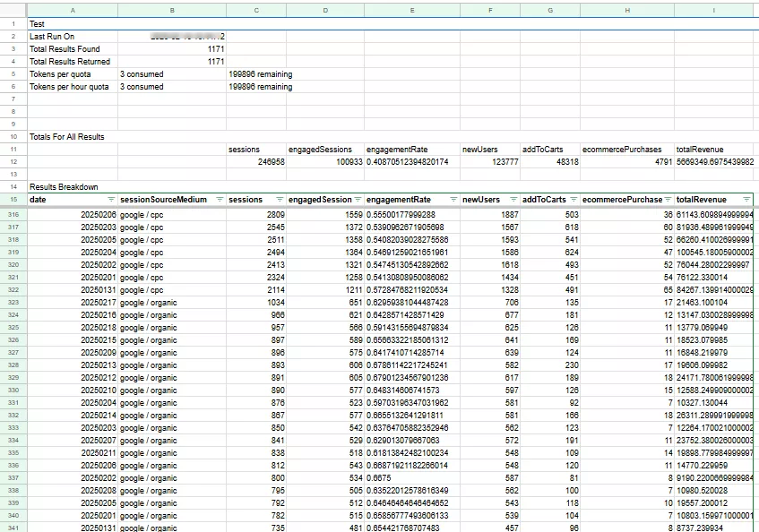Image resolution: width=759 pixels, height=532 pixels.
Task: Click the "engagedSessions" header in totals row 11
Action: (325, 150)
